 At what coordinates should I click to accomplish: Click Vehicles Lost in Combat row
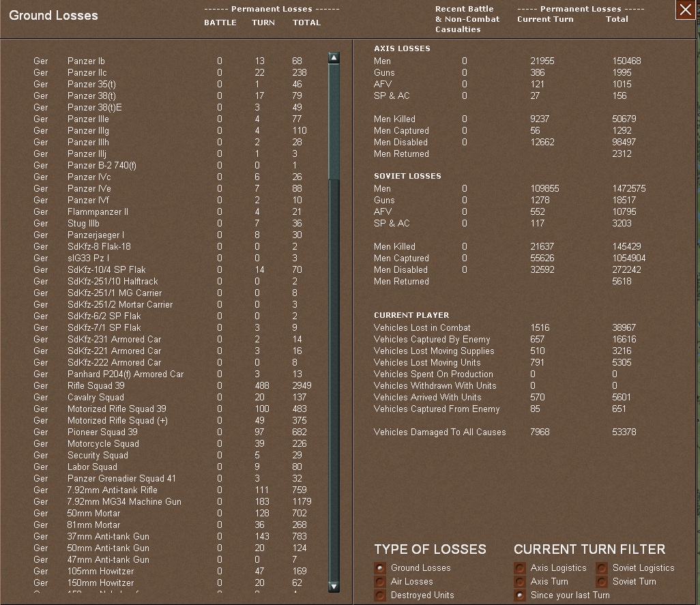(x=506, y=328)
